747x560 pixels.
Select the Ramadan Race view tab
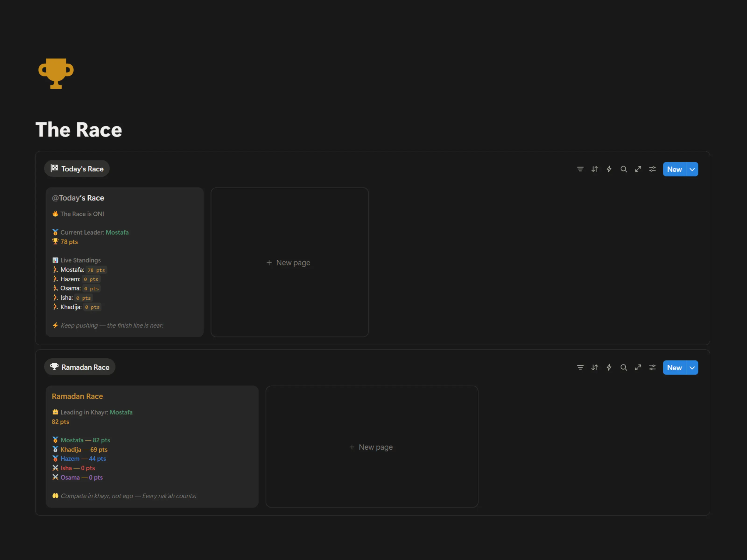pyautogui.click(x=80, y=367)
